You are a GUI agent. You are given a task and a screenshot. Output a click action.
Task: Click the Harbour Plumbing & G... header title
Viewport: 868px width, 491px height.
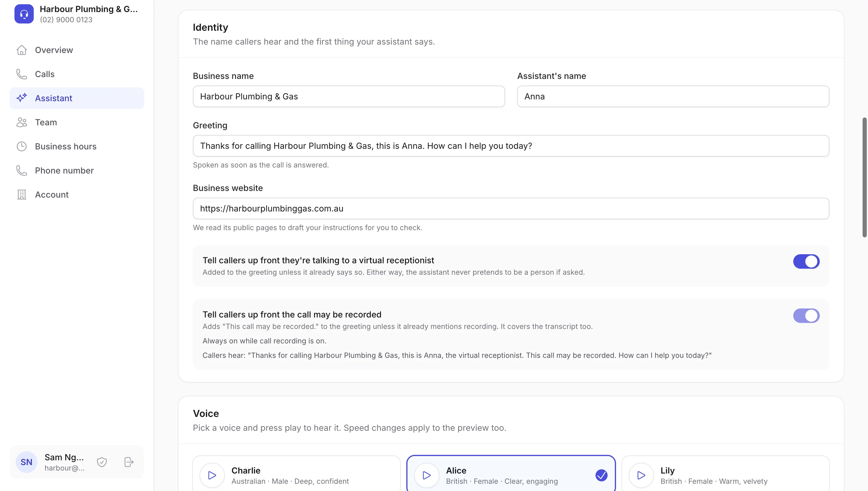click(89, 9)
